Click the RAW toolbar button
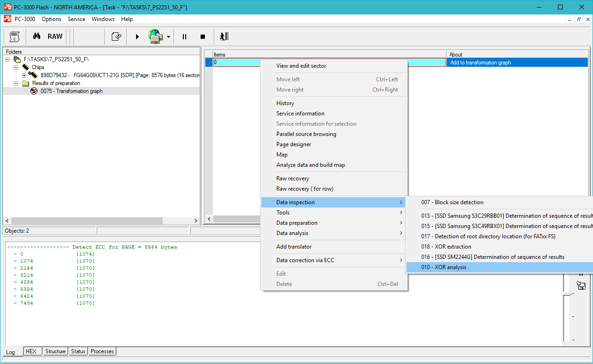 pos(55,36)
